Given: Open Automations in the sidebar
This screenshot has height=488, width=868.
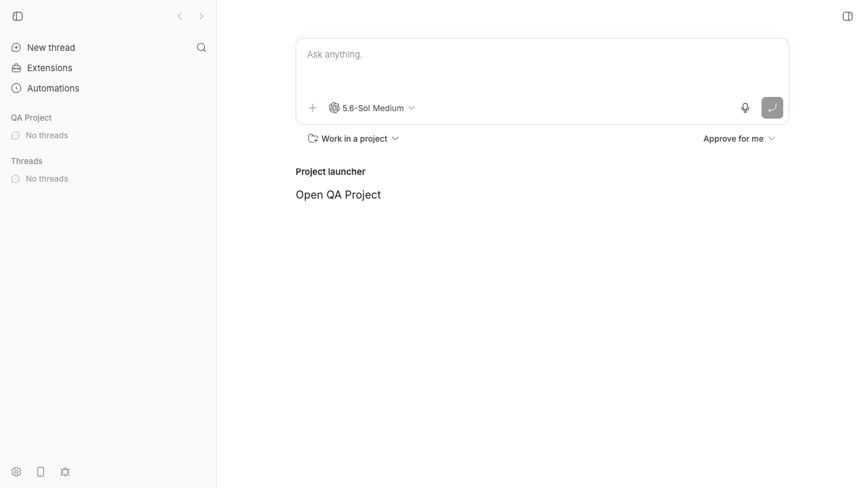Looking at the screenshot, I should tap(45, 88).
